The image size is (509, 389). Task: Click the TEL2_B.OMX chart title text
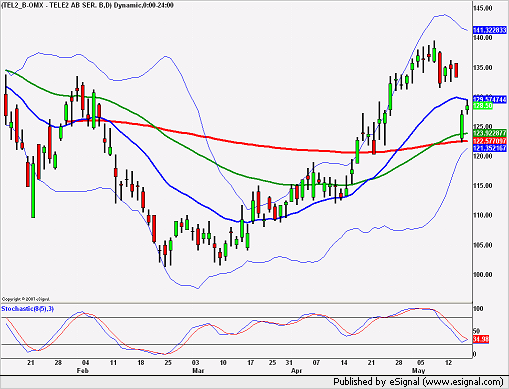(x=88, y=5)
